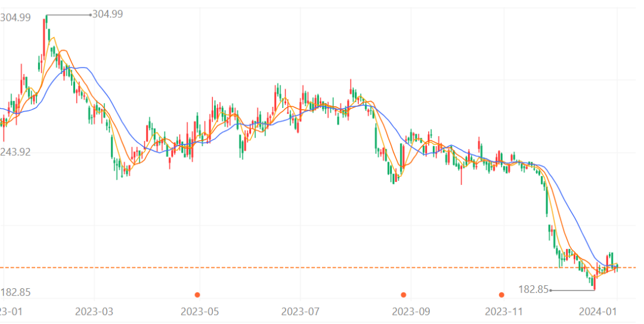
Task: Click the orange event dot before 2023-09
Action: point(404,294)
